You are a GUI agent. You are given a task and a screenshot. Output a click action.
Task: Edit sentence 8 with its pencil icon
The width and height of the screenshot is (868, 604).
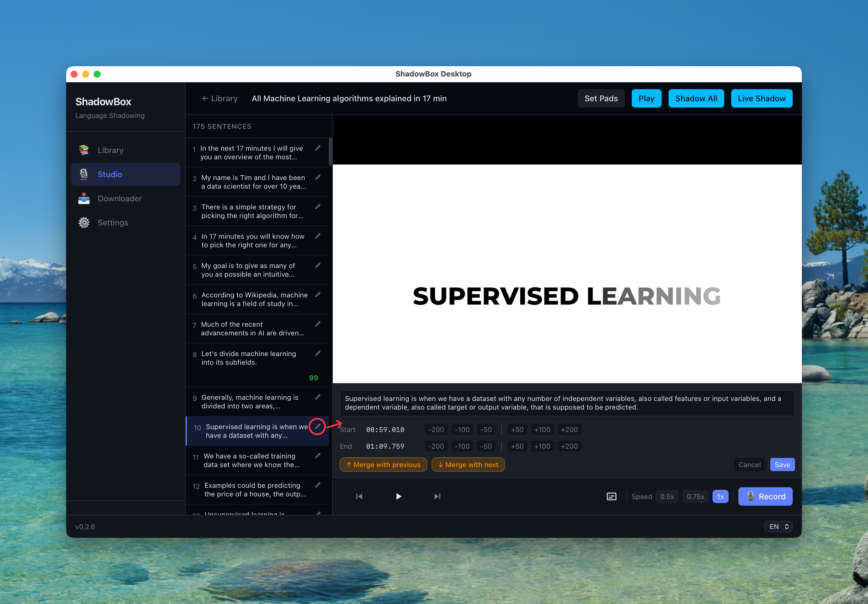pyautogui.click(x=318, y=353)
